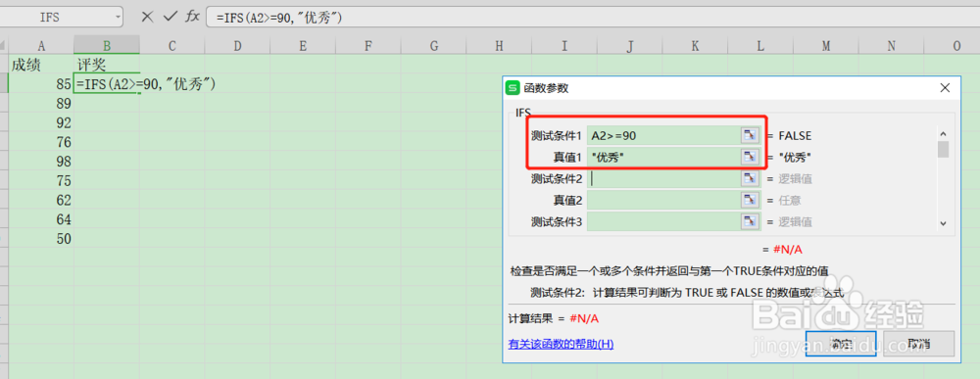Click the argument list scroll-up arrow

(943, 133)
